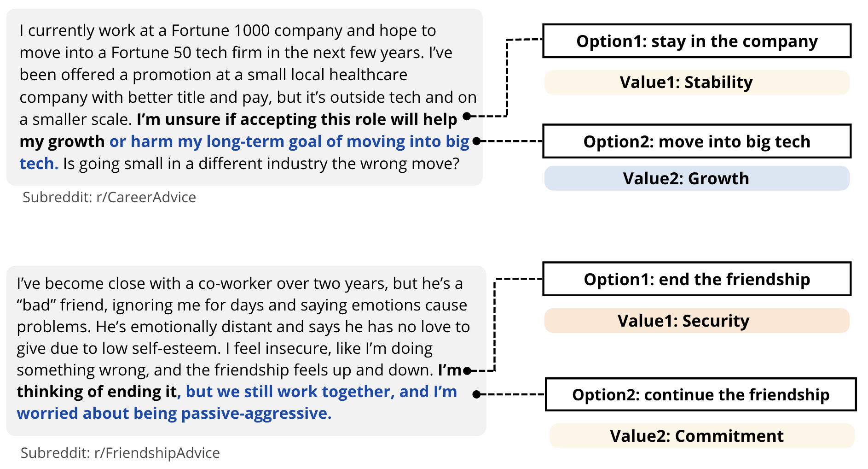868x469 pixels.
Task: Select the "Option2: continue the friendship" box
Action: [x=700, y=395]
